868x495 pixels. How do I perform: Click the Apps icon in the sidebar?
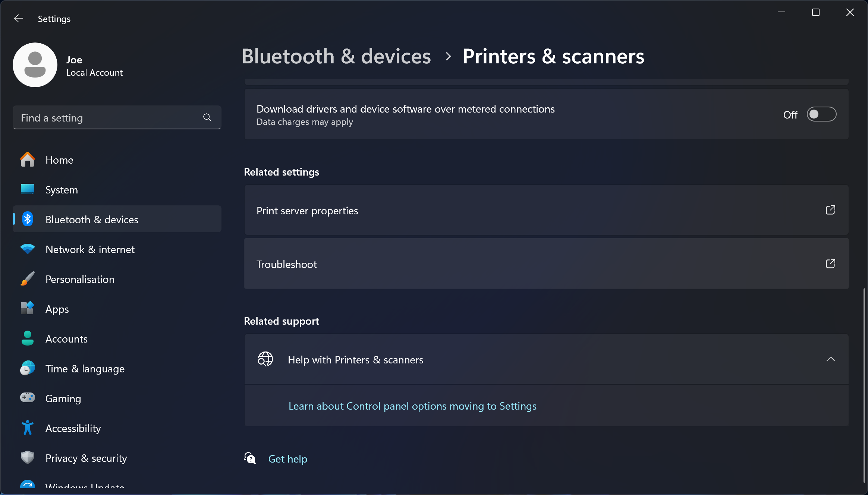pyautogui.click(x=27, y=309)
